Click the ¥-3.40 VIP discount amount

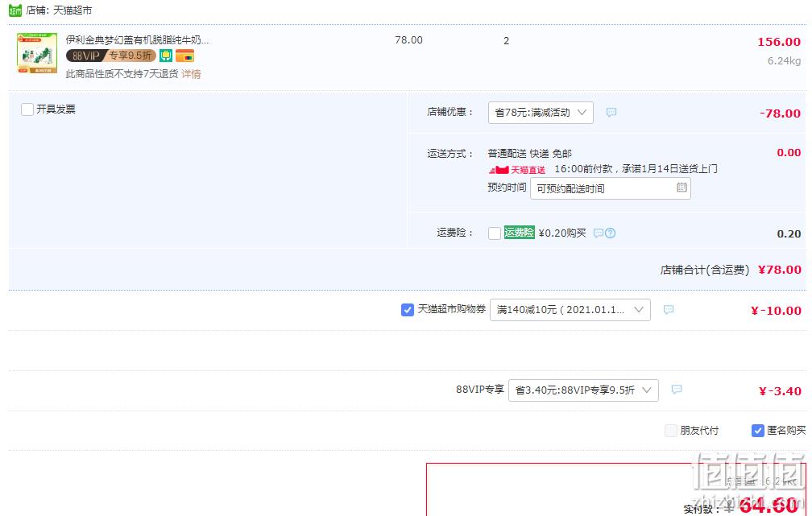point(780,390)
